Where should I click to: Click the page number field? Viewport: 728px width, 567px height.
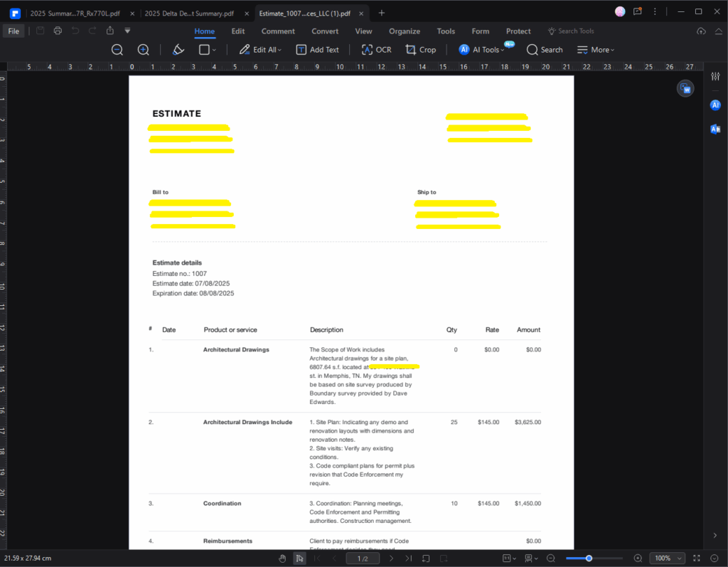[363, 558]
